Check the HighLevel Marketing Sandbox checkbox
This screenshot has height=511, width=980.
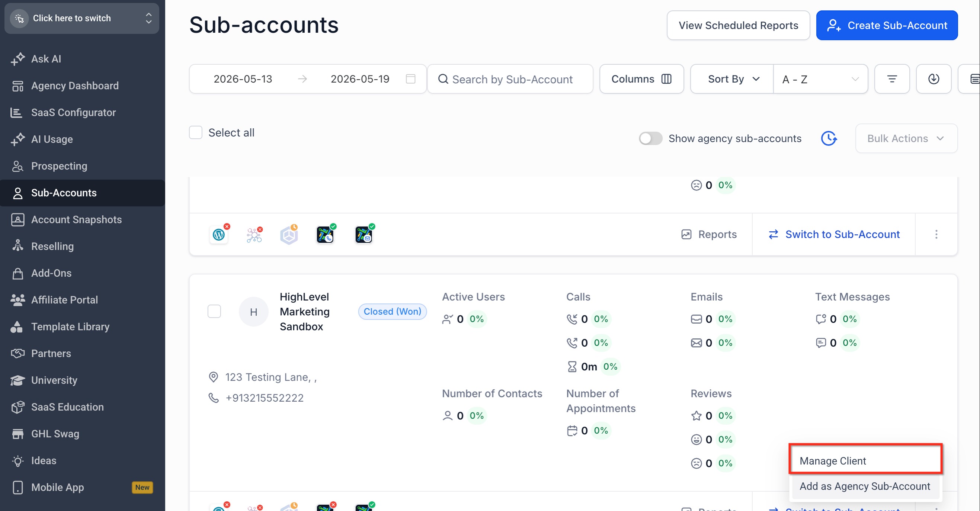coord(214,311)
